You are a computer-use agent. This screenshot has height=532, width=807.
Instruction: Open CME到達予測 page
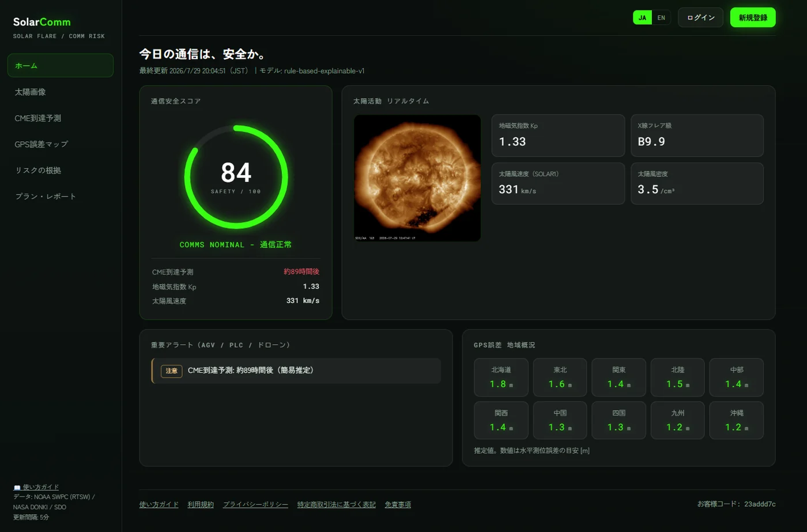click(61, 118)
